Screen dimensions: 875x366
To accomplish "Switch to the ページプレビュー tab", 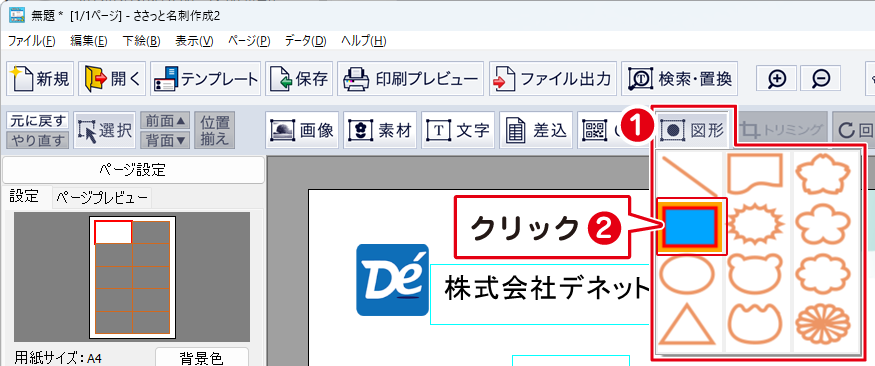I will click(102, 198).
